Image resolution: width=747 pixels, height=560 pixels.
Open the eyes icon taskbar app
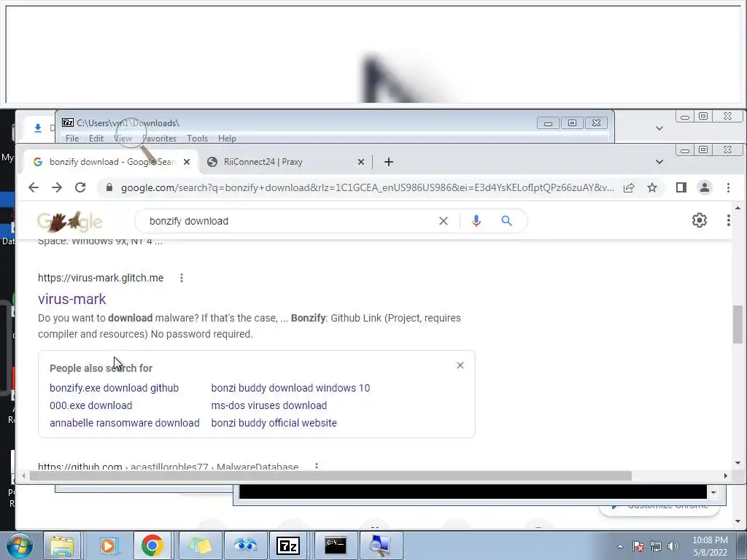pyautogui.click(x=245, y=545)
